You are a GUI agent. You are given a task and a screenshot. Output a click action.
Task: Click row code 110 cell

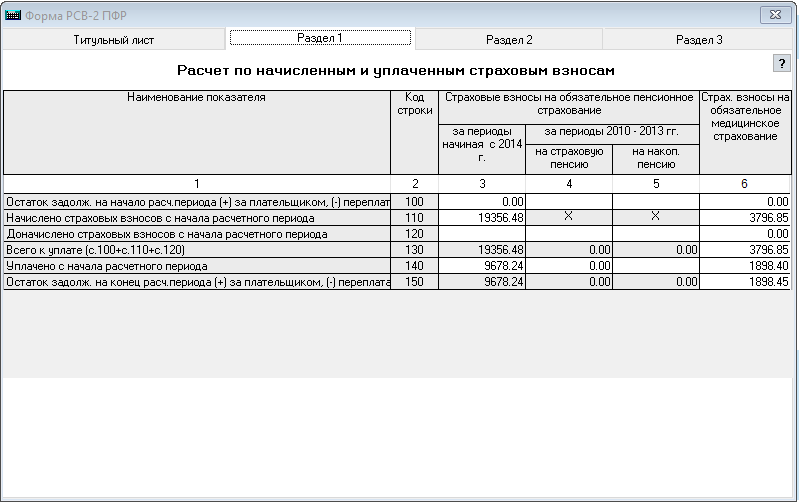414,218
